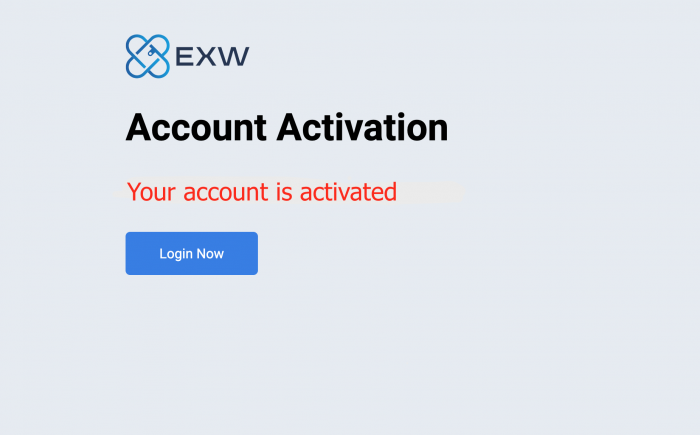Click the word Now on the blue button
This screenshot has height=435, width=700.
210,254
